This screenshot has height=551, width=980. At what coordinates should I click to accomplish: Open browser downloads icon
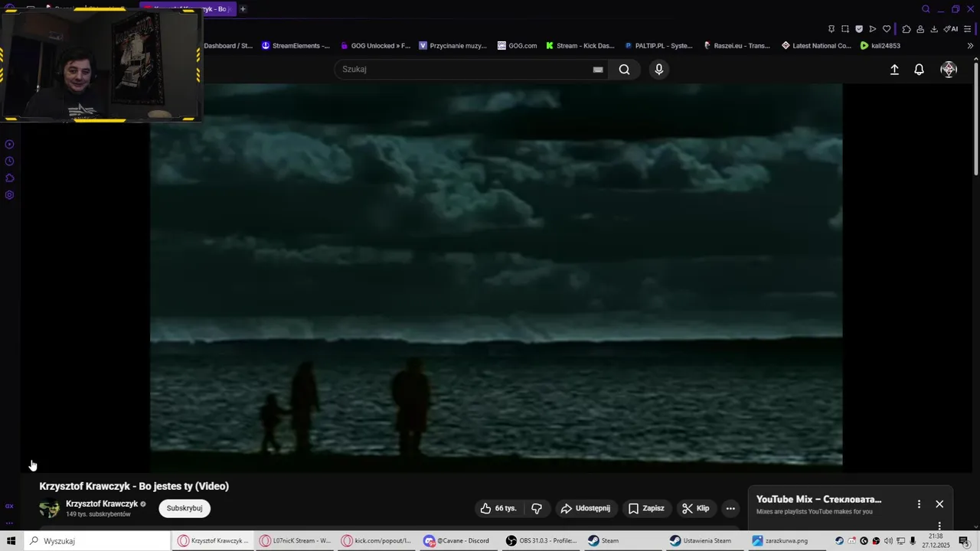tap(934, 29)
